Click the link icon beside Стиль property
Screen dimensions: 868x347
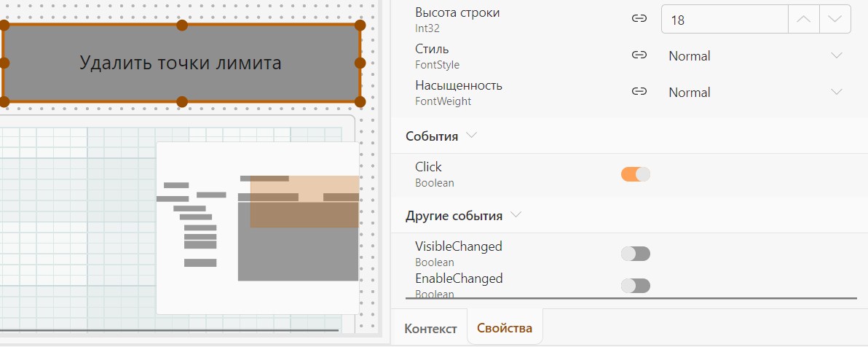click(639, 55)
